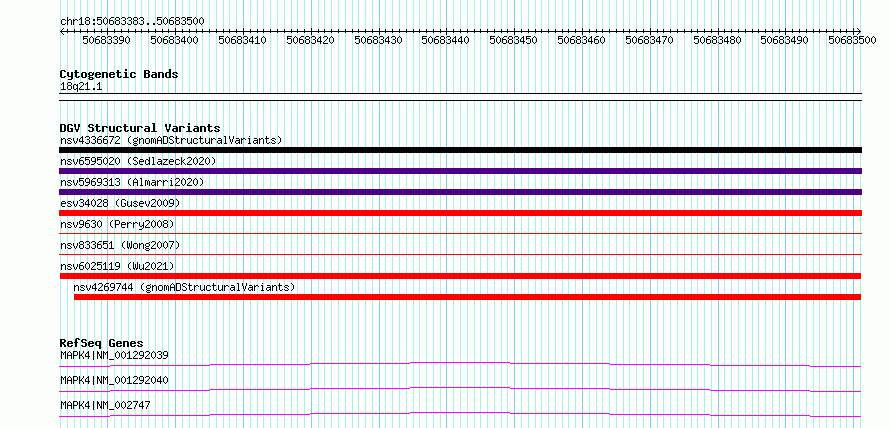Click ruler position 50683460

(581, 40)
